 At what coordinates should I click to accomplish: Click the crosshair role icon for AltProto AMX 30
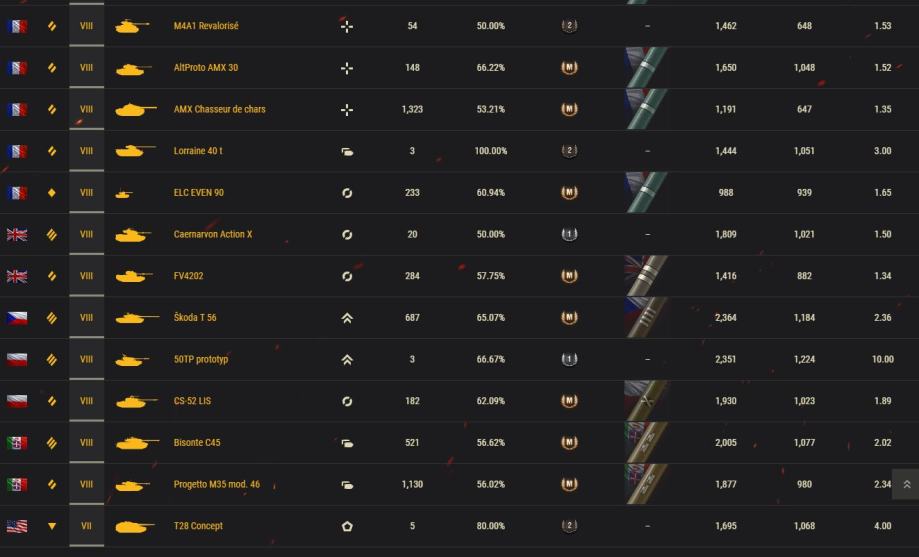347,68
